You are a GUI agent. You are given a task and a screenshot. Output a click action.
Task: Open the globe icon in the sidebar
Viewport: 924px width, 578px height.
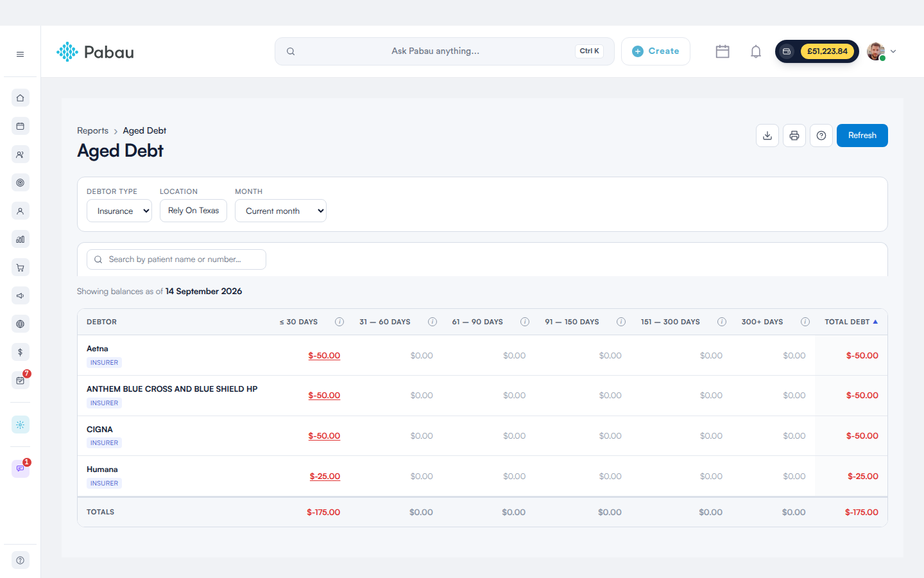click(21, 324)
